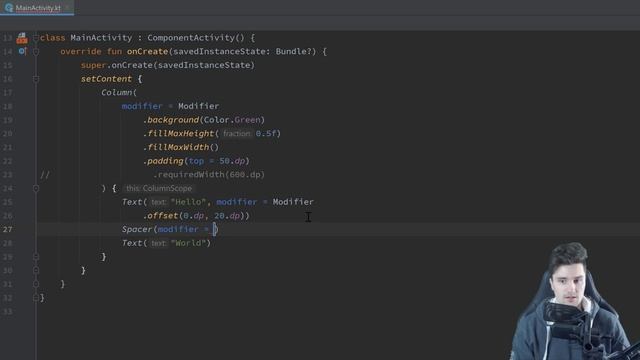Click the fold end marker on line 29
The width and height of the screenshot is (640, 360).
coord(36,257)
